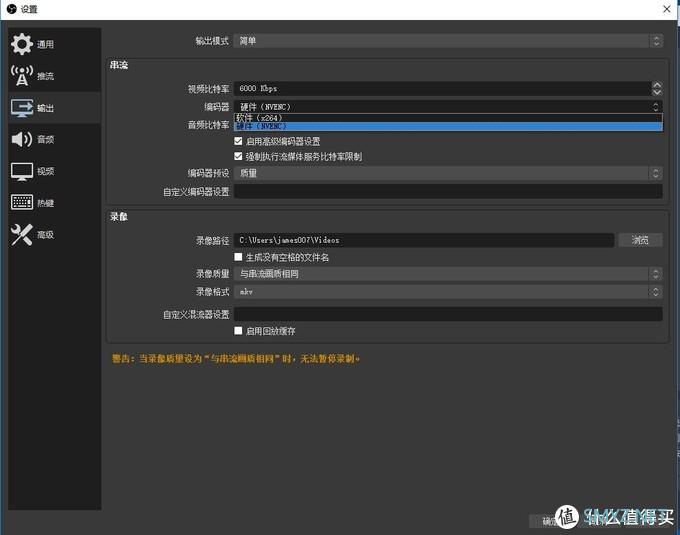The image size is (680, 535).
Task: Open the 录像格式 mkv dropdown
Action: click(448, 292)
